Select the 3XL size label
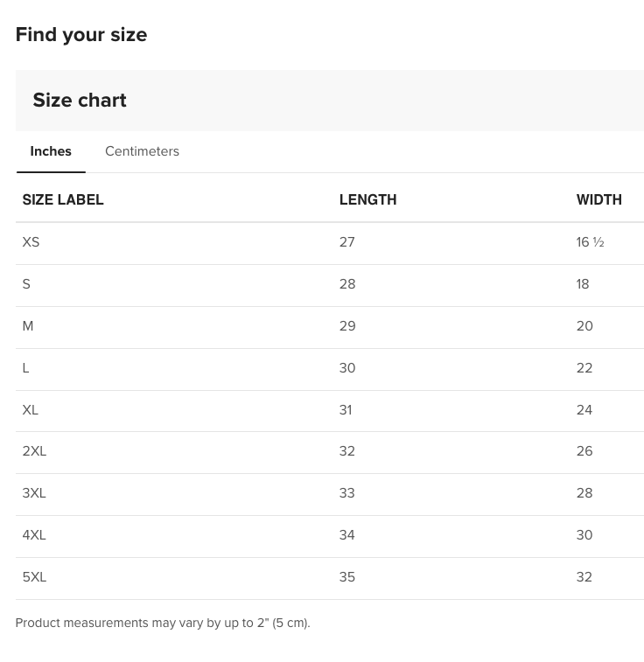 (34, 493)
